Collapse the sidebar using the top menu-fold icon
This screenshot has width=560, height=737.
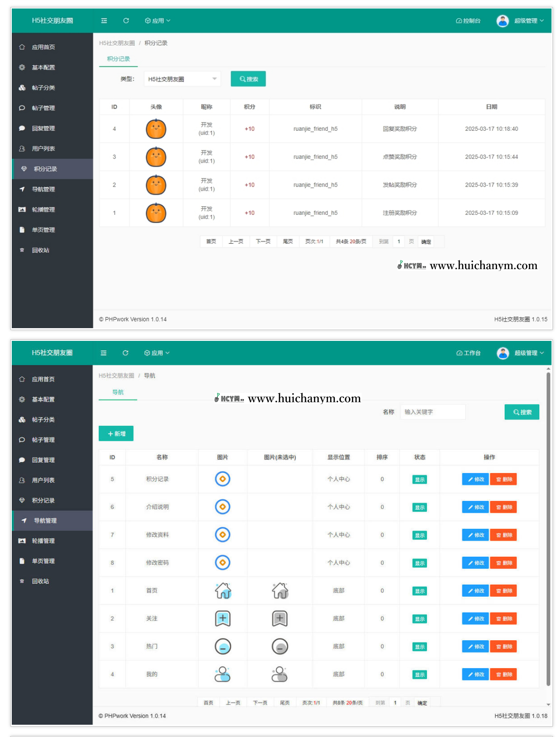tap(104, 21)
